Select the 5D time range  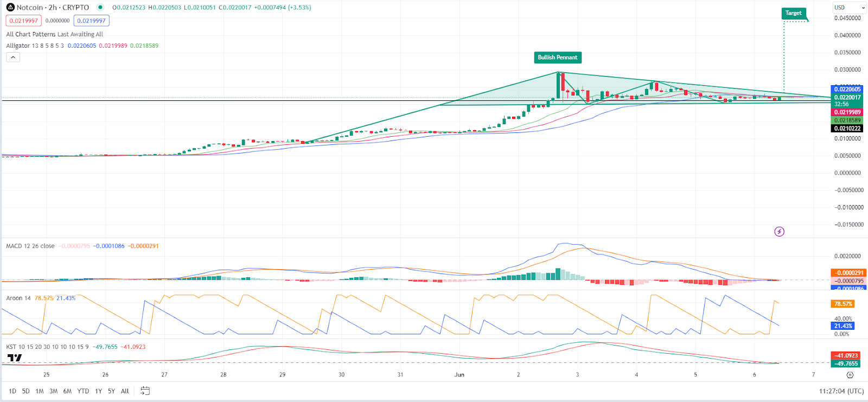(25, 391)
